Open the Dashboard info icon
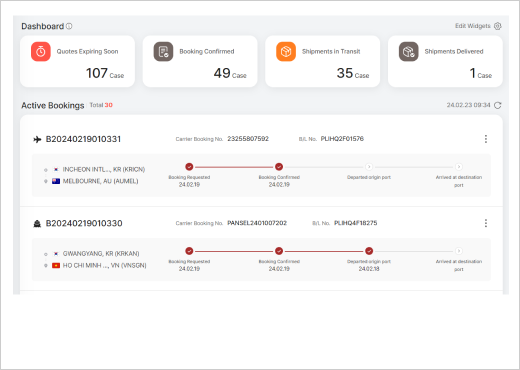 click(69, 26)
